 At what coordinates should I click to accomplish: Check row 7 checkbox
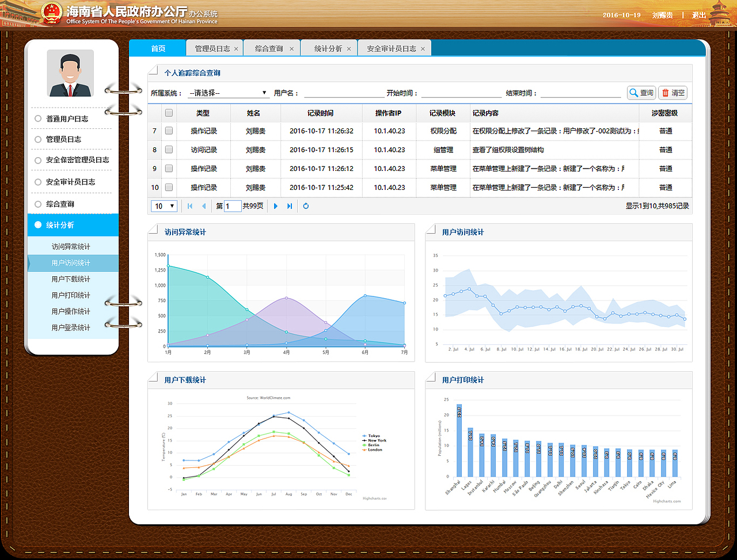tap(169, 131)
